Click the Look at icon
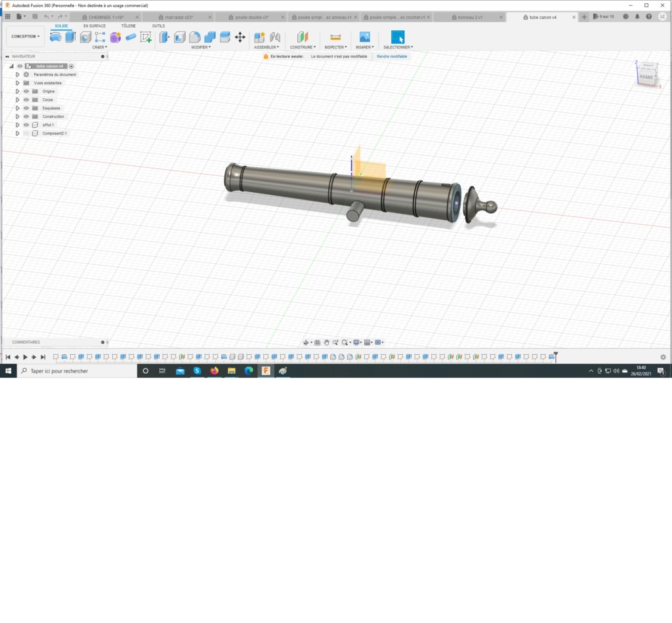The image size is (672, 623). tap(317, 342)
